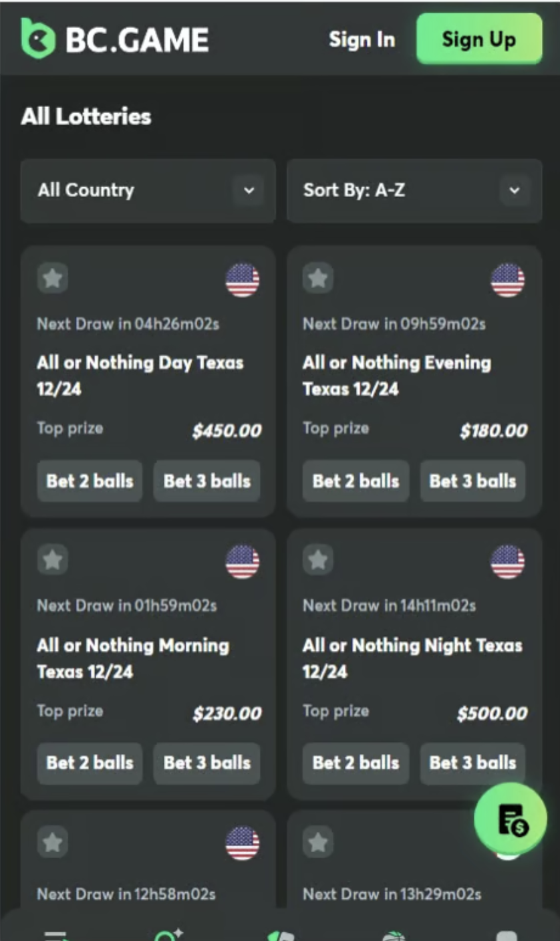Bet 2 balls on All or Nothing Day Texas
560x941 pixels.
pos(90,481)
